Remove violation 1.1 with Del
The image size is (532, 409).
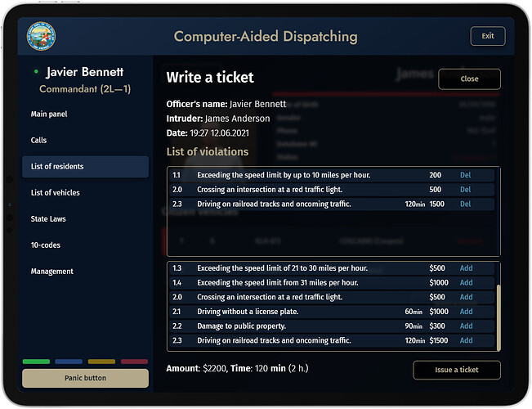[x=465, y=175]
